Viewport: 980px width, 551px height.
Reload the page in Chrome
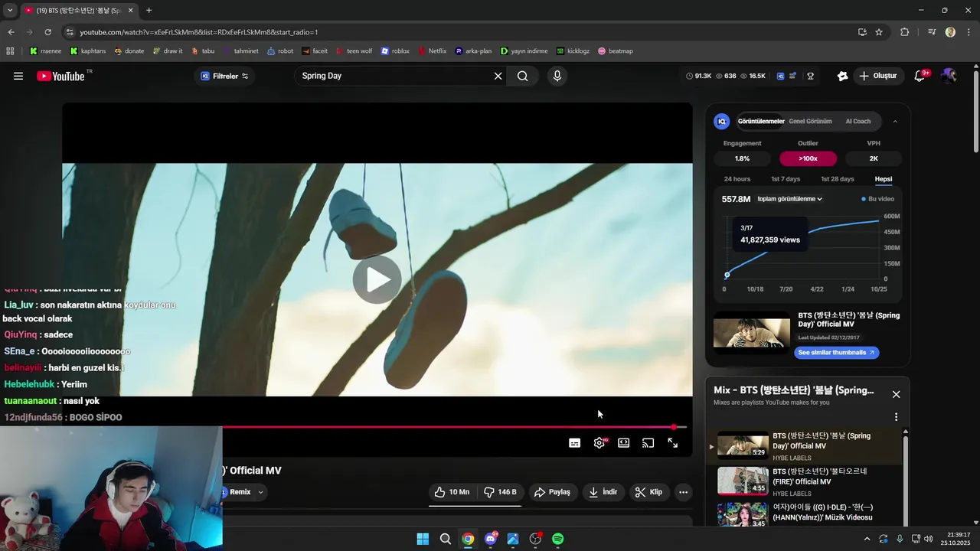pos(47,32)
